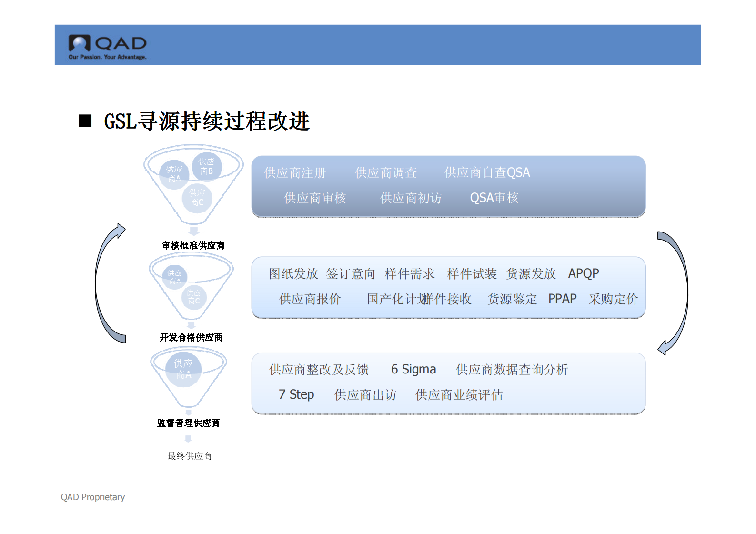The image size is (756, 534).
Task: Select the 供应商A circle in the top funnel
Action: [x=174, y=174]
